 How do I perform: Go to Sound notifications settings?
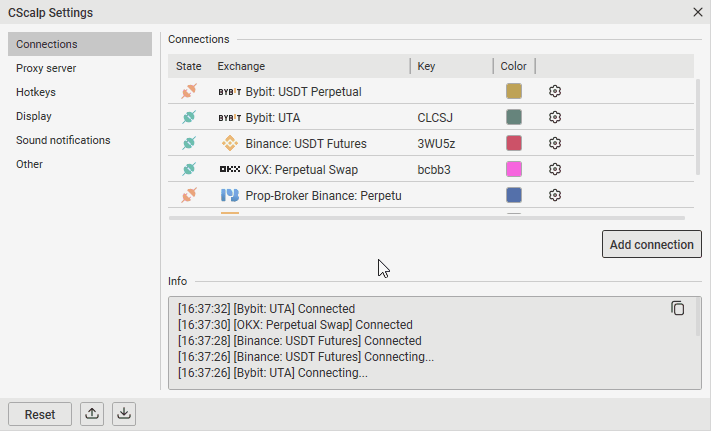(63, 140)
